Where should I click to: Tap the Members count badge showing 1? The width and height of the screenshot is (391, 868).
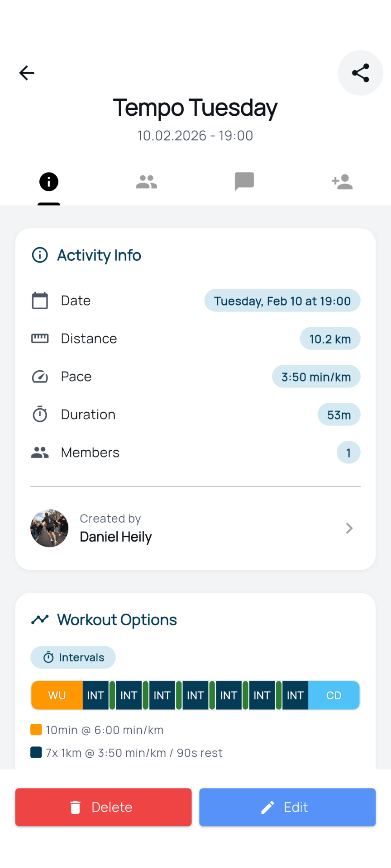pos(348,452)
